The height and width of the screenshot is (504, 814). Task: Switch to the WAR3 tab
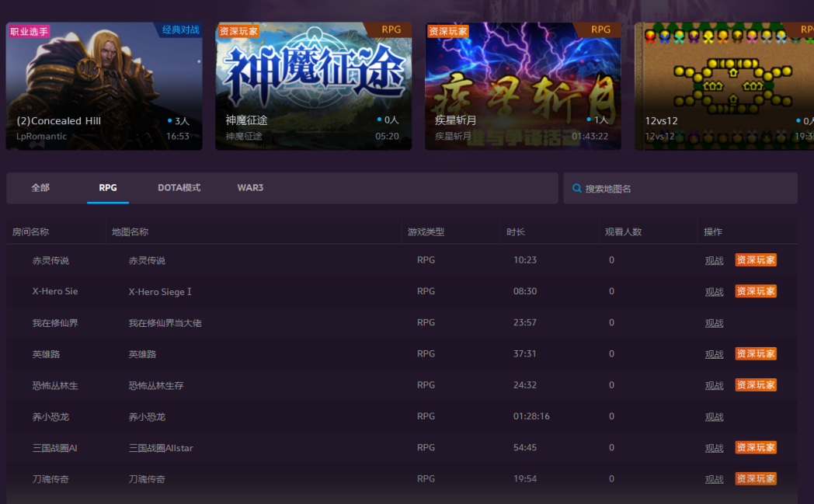[250, 188]
